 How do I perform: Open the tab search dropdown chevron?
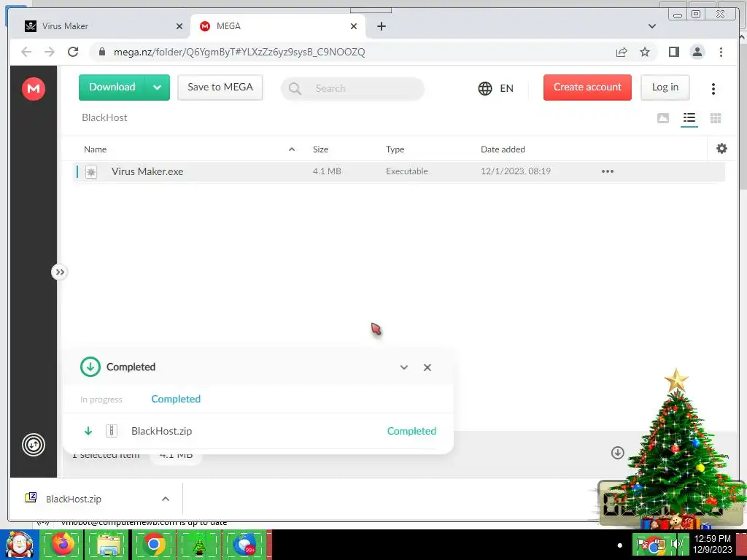652,26
